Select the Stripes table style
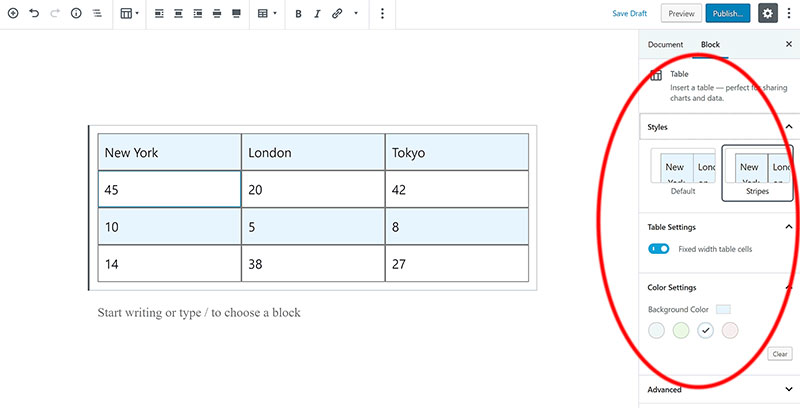Viewport: 800px width, 408px height. [x=757, y=173]
